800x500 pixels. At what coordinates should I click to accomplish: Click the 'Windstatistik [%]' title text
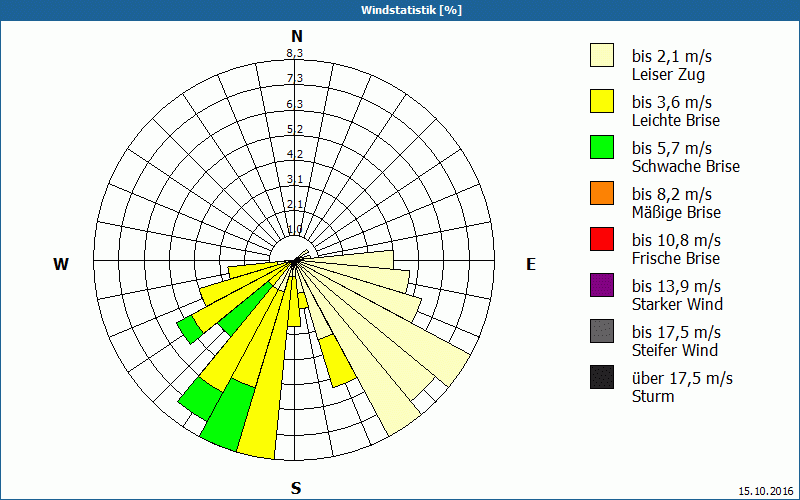[x=411, y=10]
